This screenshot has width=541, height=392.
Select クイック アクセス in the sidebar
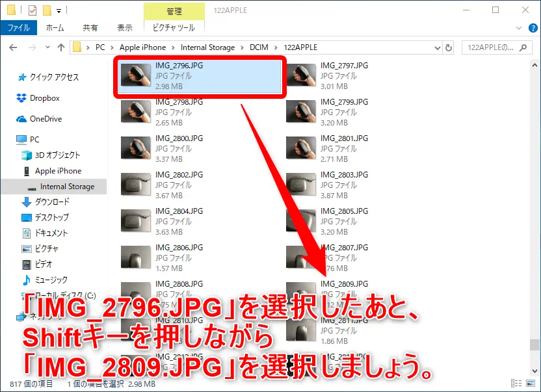(x=48, y=77)
